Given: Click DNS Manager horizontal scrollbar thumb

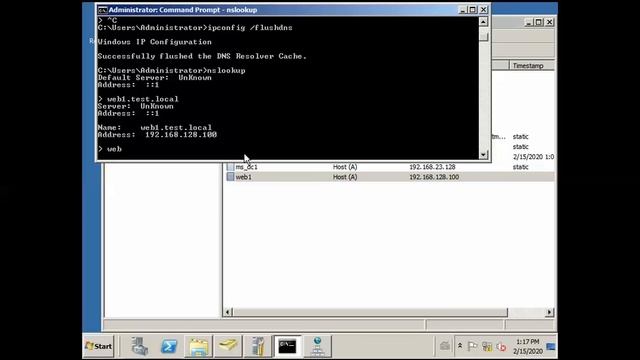Looking at the screenshot, I should 370,312.
